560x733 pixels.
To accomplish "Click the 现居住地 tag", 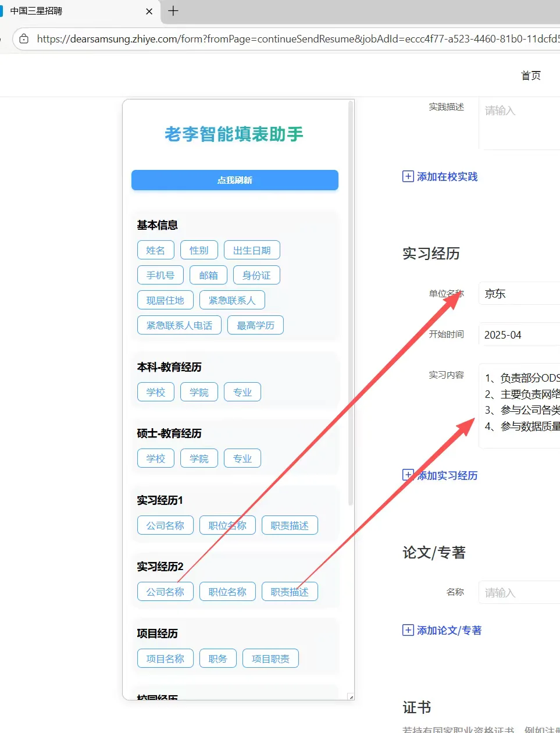I will tap(165, 300).
